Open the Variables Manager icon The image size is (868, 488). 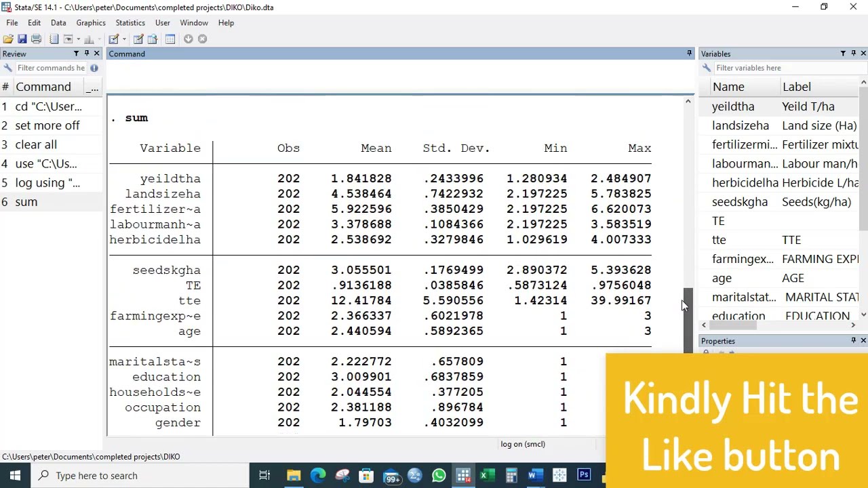tap(170, 39)
